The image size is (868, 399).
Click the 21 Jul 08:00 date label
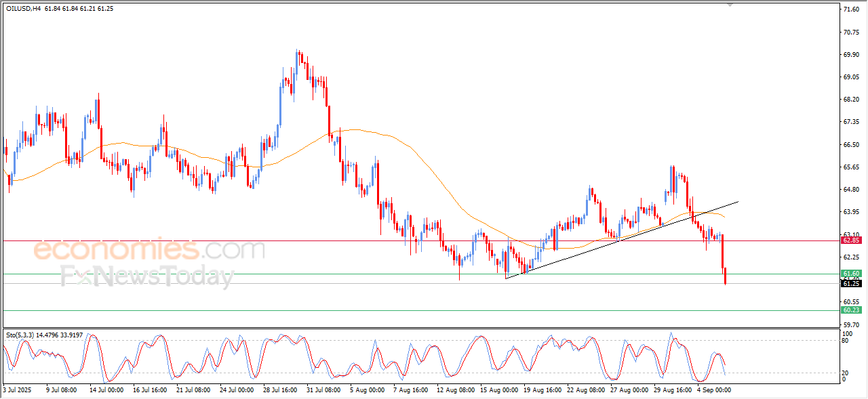(x=193, y=390)
